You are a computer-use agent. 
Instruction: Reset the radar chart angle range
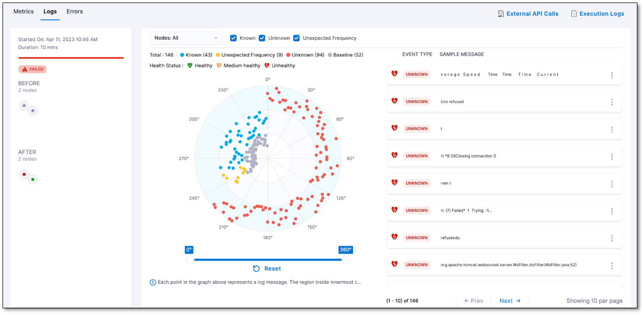coord(267,269)
